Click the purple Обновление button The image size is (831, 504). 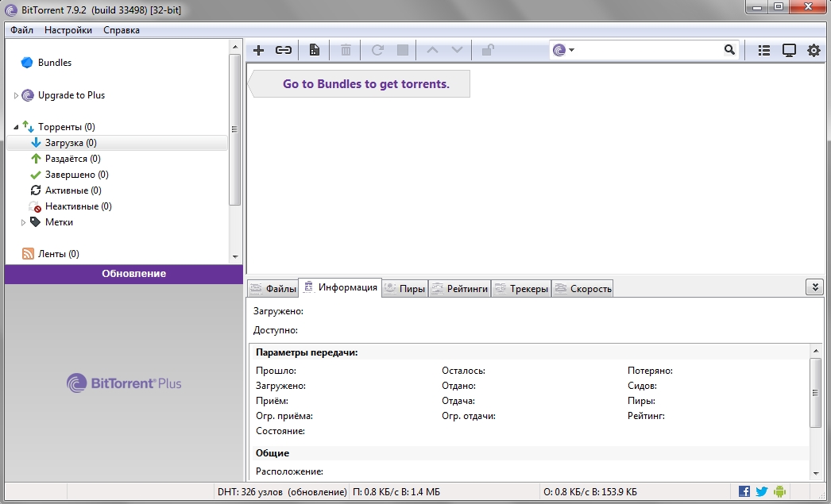123,274
